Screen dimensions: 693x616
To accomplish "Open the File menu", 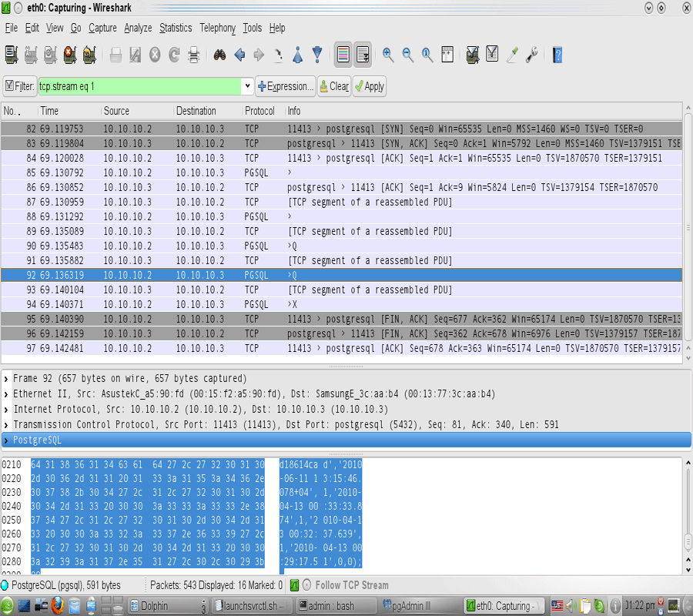I will coord(11,28).
